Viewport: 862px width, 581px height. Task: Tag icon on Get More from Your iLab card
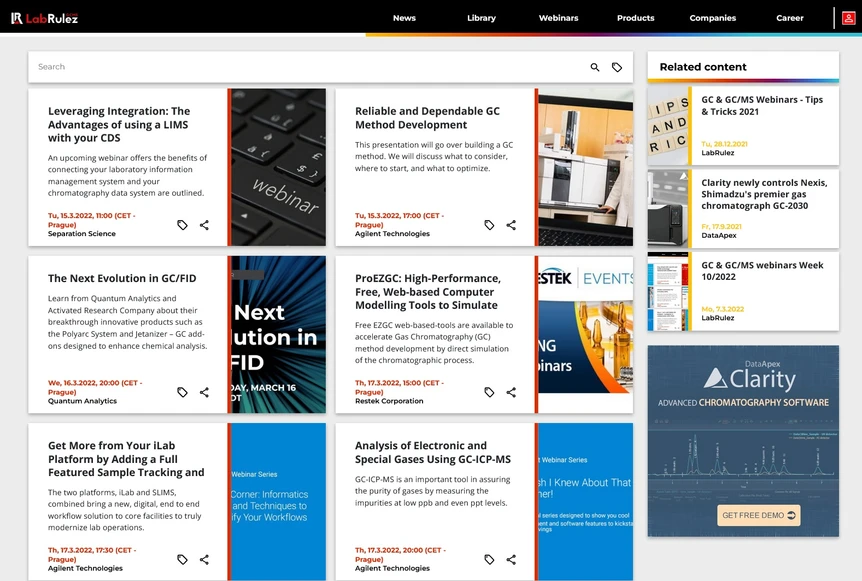click(x=183, y=560)
